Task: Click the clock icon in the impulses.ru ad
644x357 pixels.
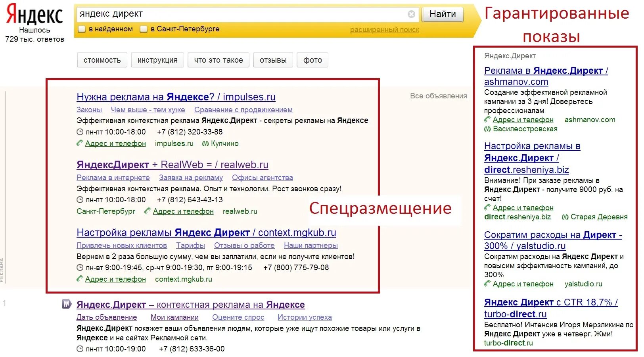Action: [80, 132]
